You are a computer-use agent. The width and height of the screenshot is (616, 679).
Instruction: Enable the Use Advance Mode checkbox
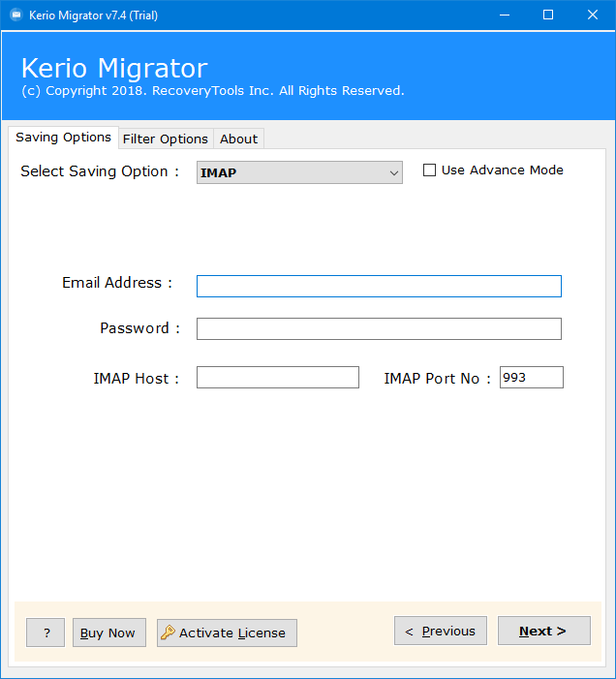point(430,170)
